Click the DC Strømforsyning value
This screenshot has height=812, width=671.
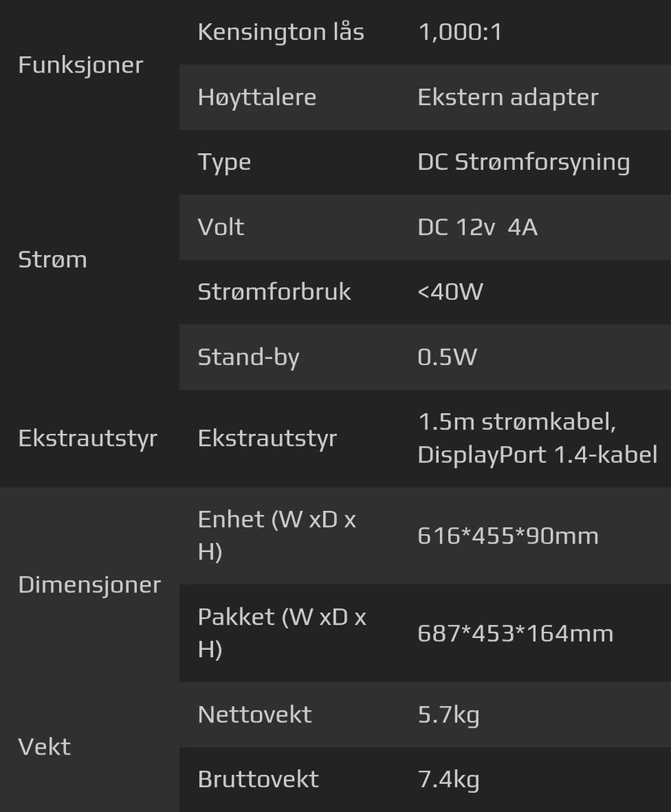524,162
